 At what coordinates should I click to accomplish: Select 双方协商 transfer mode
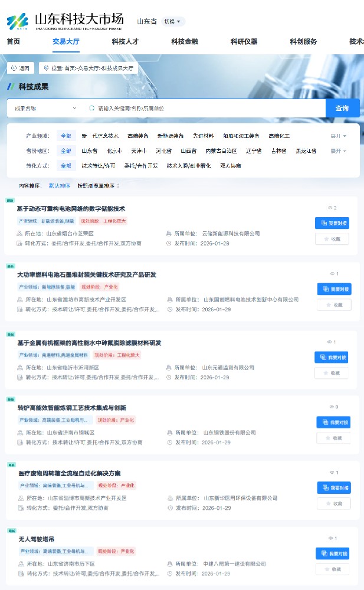coord(231,166)
